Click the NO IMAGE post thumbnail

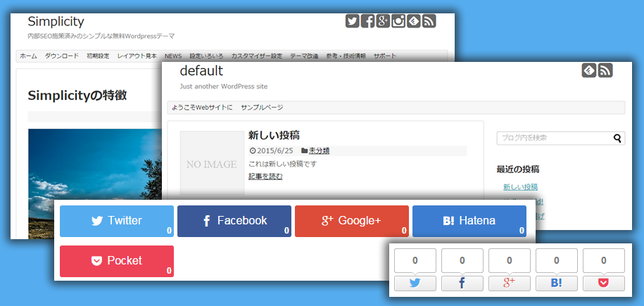tap(212, 163)
